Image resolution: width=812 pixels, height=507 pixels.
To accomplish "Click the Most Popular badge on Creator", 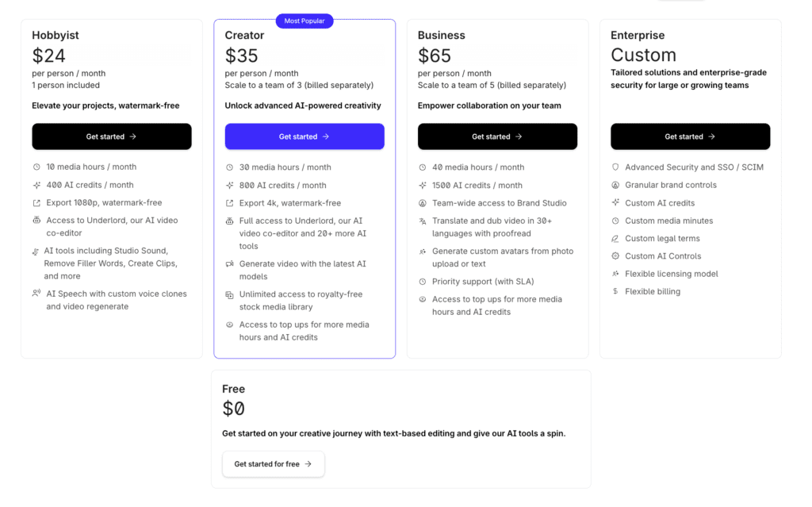I will coord(304,21).
